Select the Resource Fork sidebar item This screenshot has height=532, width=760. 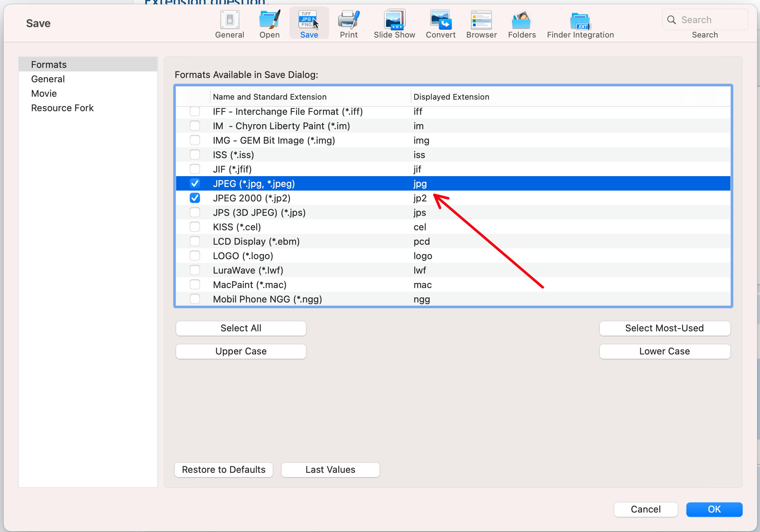tap(88, 108)
